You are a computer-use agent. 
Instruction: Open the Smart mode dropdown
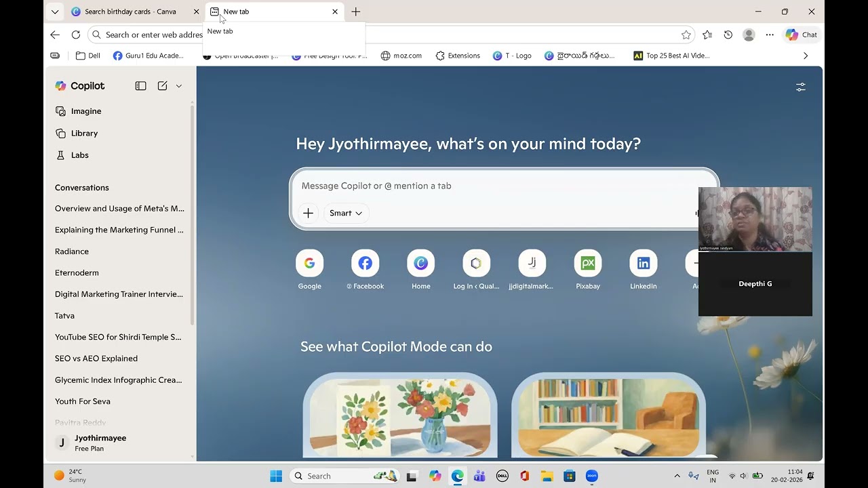346,213
